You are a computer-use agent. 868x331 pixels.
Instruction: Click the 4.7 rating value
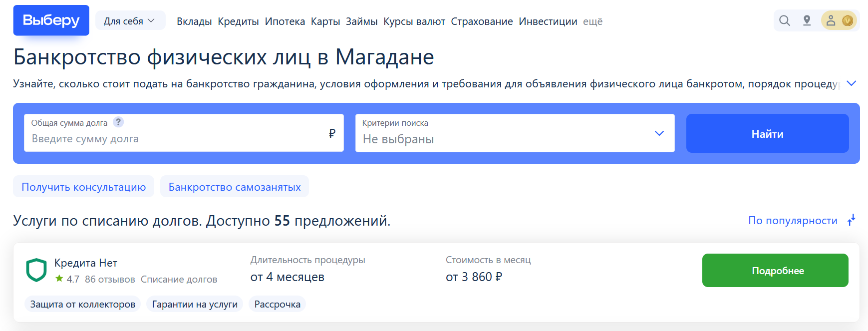(x=73, y=279)
